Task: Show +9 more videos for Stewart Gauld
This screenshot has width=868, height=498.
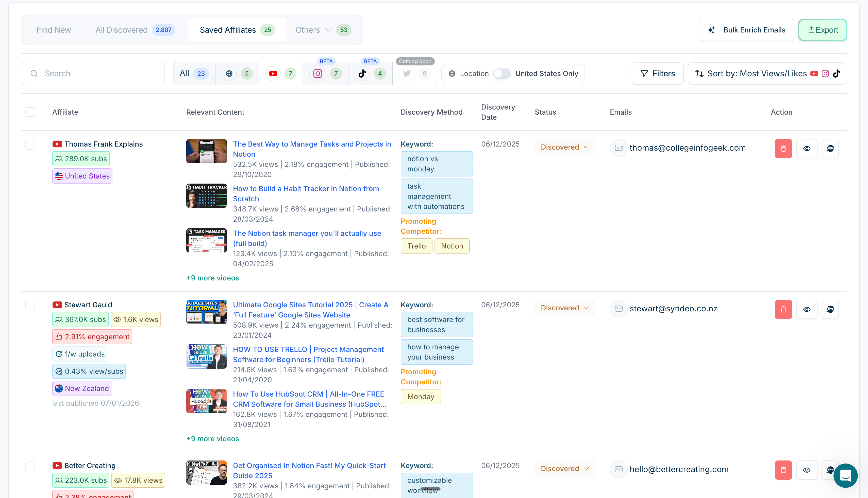Action: point(212,438)
